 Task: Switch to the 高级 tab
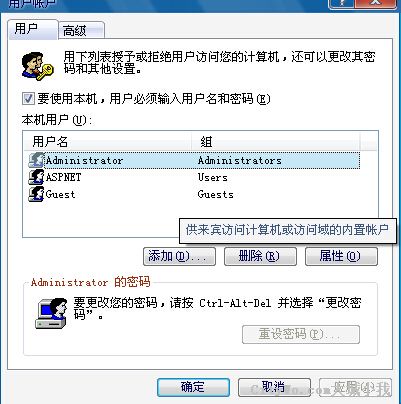82,31
